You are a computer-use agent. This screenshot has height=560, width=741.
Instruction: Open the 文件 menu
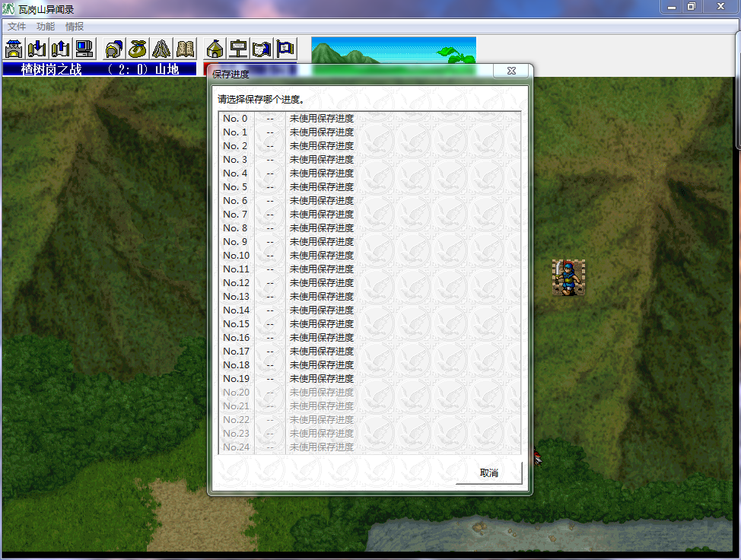click(17, 27)
